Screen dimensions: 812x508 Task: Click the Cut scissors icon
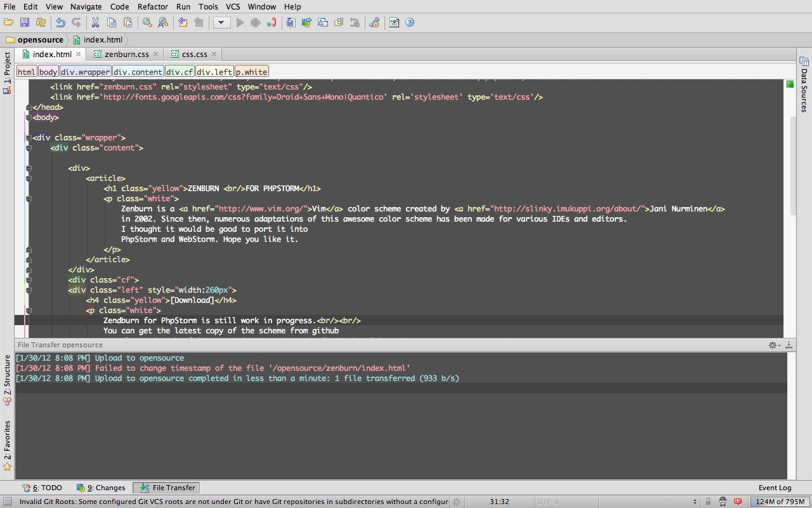[x=95, y=22]
